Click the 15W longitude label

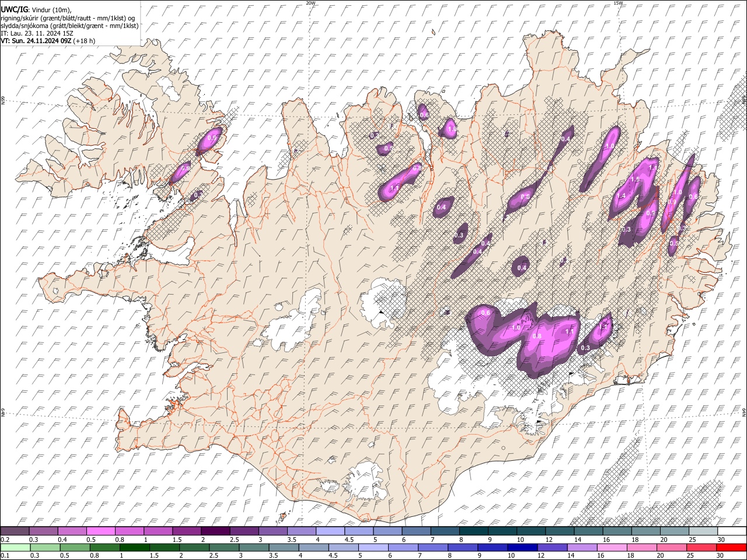[x=618, y=3]
